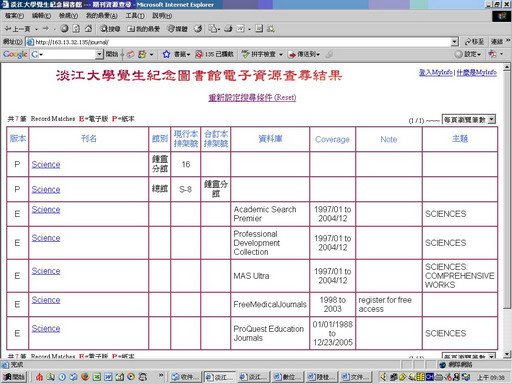Click the 傳送到 send-to icon

(292, 54)
